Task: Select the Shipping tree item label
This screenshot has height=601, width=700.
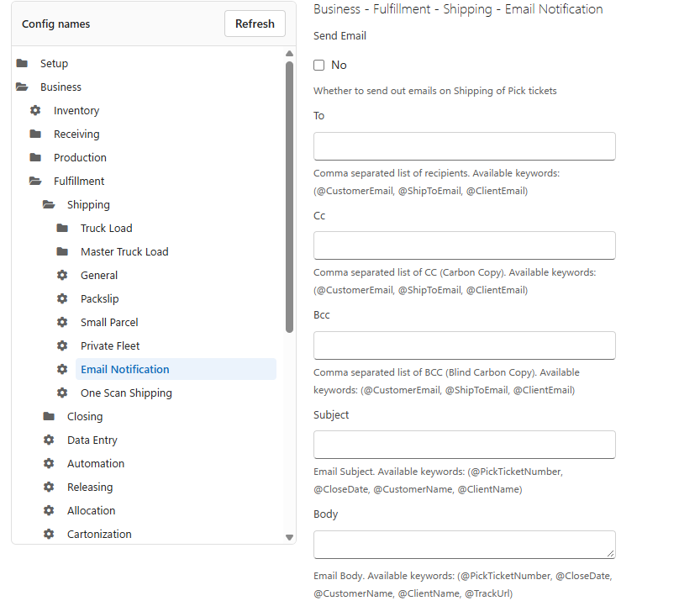Action: 88,205
